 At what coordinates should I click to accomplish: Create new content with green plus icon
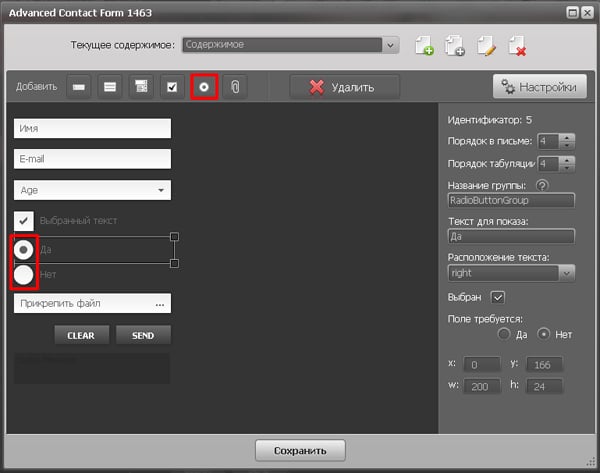pyautogui.click(x=424, y=45)
